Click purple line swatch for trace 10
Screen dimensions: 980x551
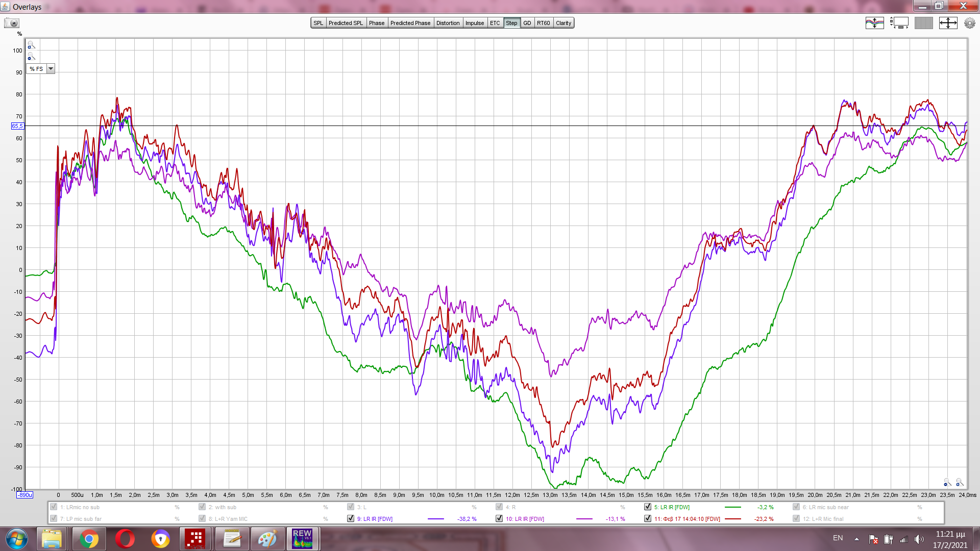(x=584, y=519)
